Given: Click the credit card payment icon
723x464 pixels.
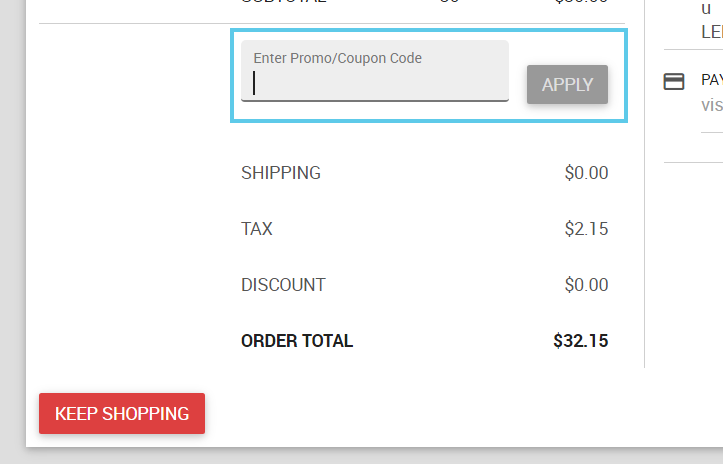Looking at the screenshot, I should (x=674, y=81).
